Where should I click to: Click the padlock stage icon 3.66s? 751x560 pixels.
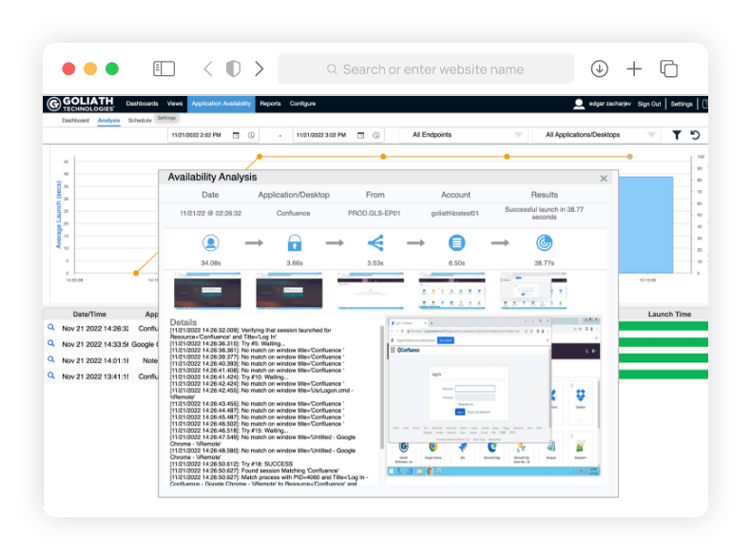(x=294, y=242)
